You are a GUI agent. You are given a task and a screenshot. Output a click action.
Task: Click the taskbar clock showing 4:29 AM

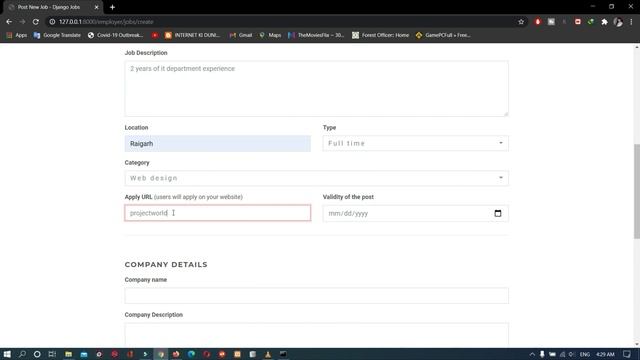coord(605,354)
